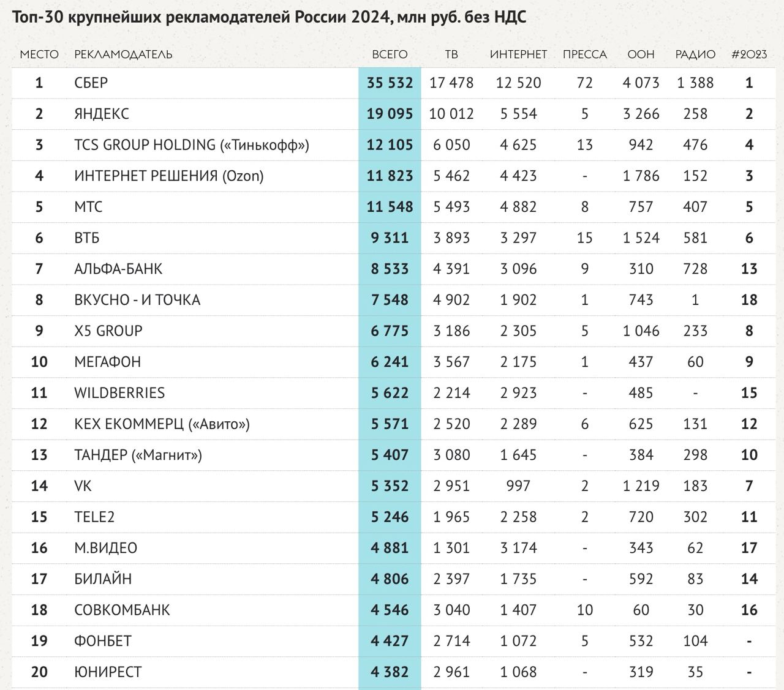
Task: Click the ООН column header
Action: click(641, 54)
